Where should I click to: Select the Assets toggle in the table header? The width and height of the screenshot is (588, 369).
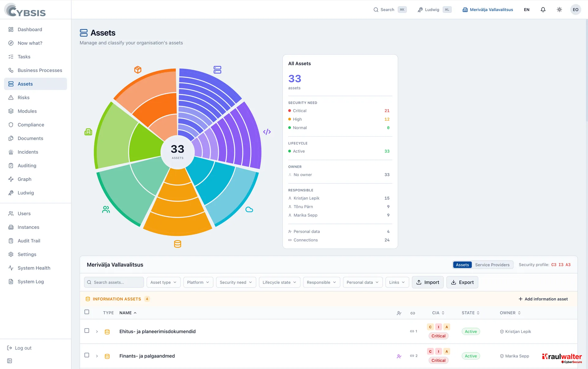462,265
